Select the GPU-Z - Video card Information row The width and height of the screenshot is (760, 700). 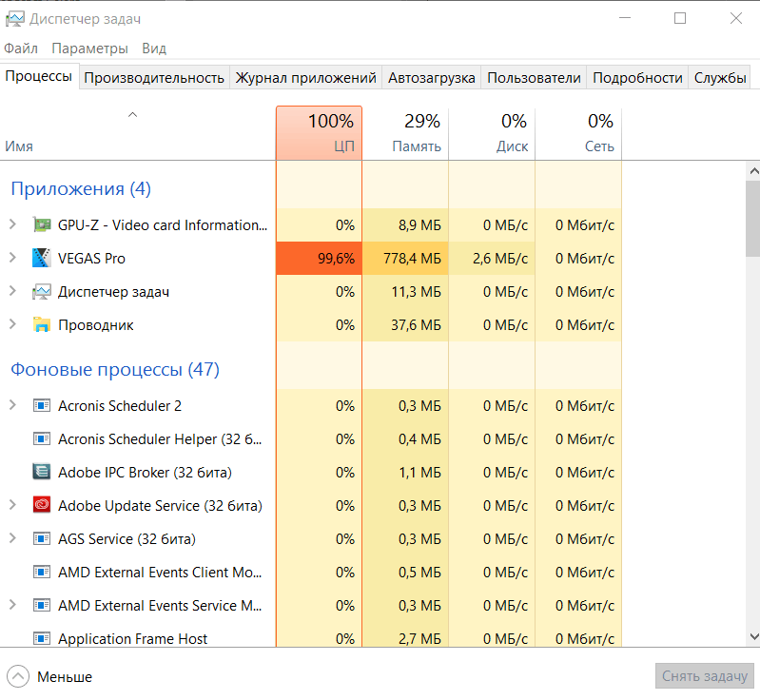coord(163,225)
